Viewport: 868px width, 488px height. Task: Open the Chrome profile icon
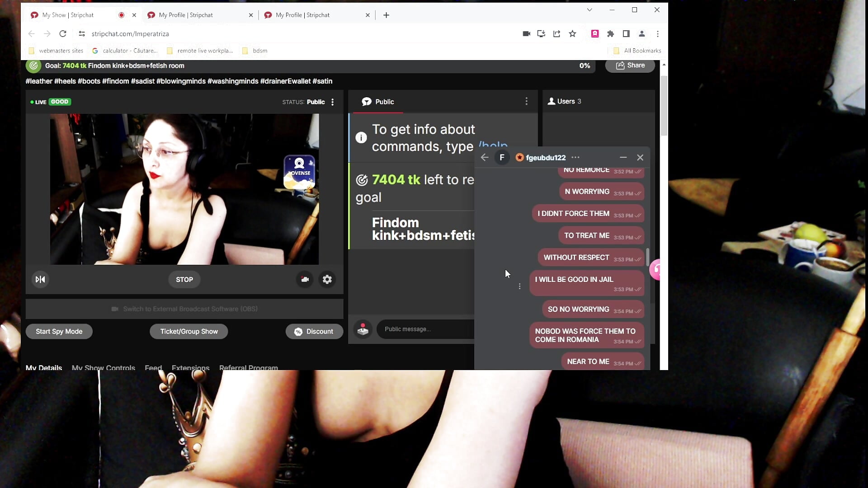(642, 34)
